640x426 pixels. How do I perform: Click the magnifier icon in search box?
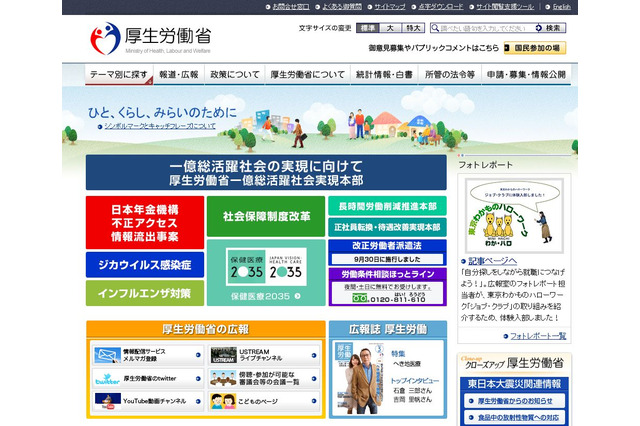435,28
